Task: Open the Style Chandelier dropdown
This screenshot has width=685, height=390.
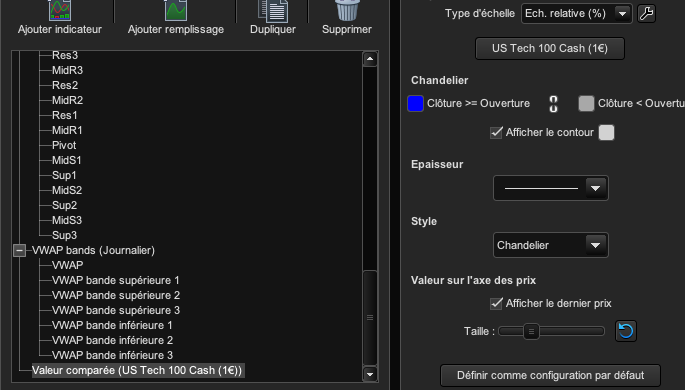Action: tap(550, 245)
